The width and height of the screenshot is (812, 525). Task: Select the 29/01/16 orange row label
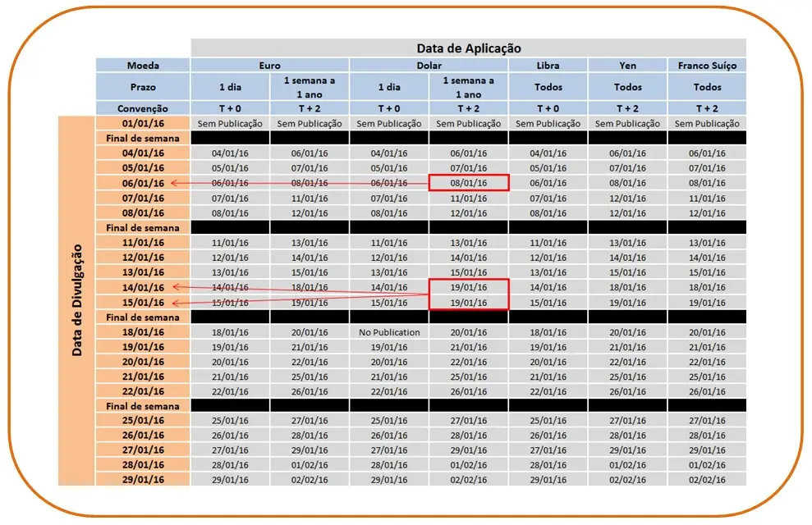(143, 480)
